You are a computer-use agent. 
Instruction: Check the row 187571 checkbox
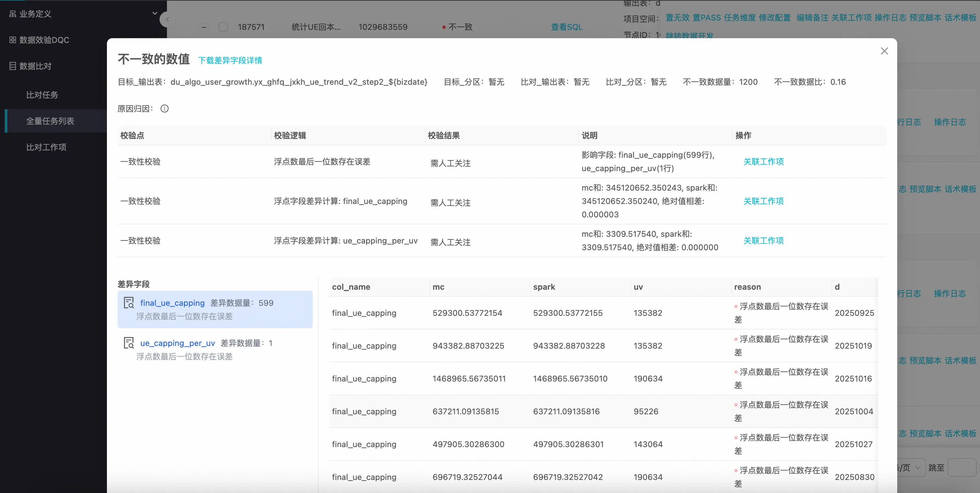tap(223, 27)
